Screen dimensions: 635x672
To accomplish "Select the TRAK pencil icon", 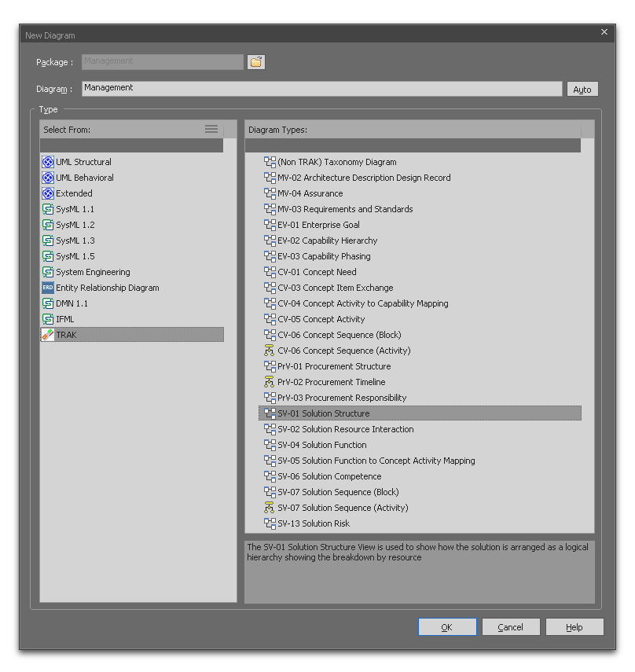I will point(48,335).
